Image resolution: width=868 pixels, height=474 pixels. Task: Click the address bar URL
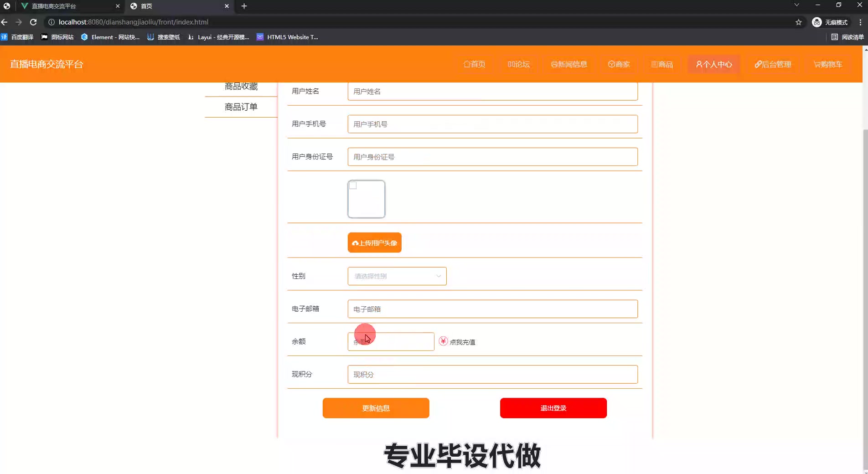point(134,22)
